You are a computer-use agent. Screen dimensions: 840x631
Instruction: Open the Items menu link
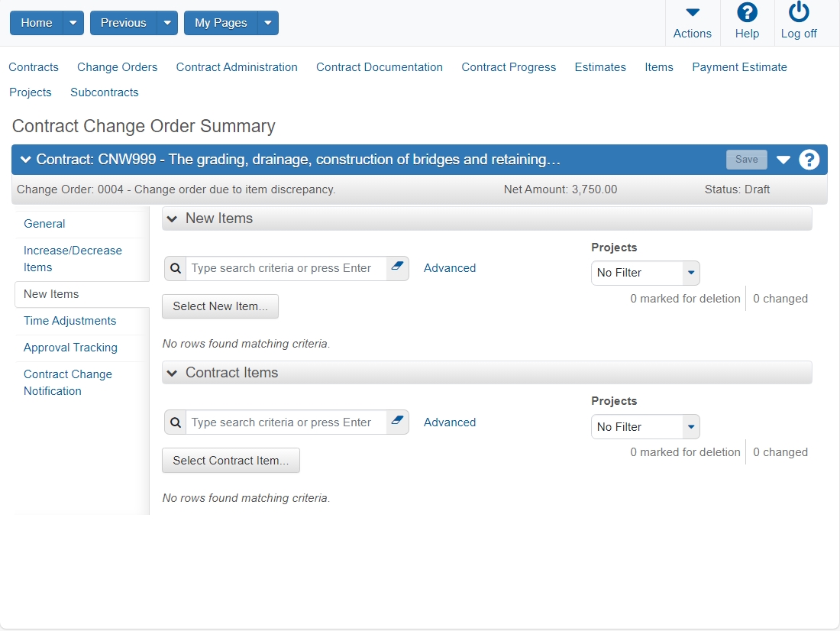point(659,67)
